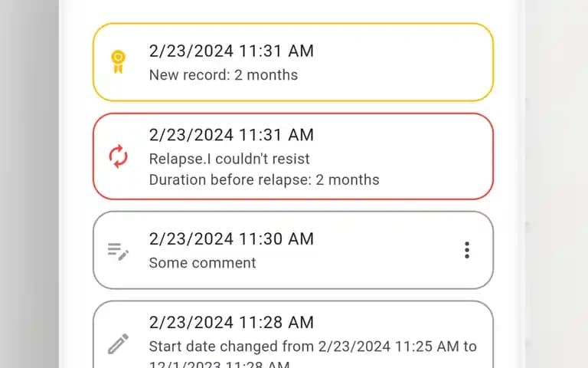Click the Start date changed description text
The height and width of the screenshot is (368, 588).
pos(312,347)
